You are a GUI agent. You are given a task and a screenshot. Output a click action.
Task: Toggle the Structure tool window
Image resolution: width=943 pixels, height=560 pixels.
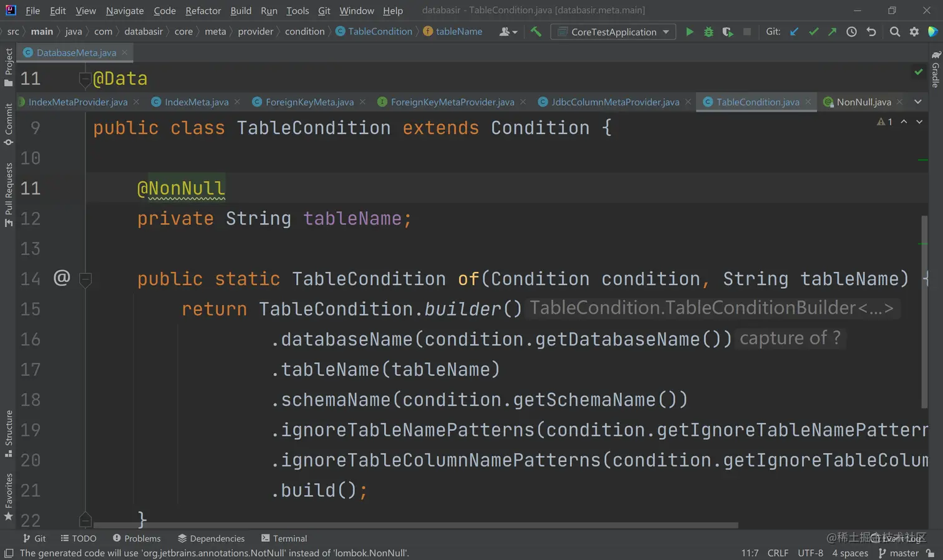[9, 434]
